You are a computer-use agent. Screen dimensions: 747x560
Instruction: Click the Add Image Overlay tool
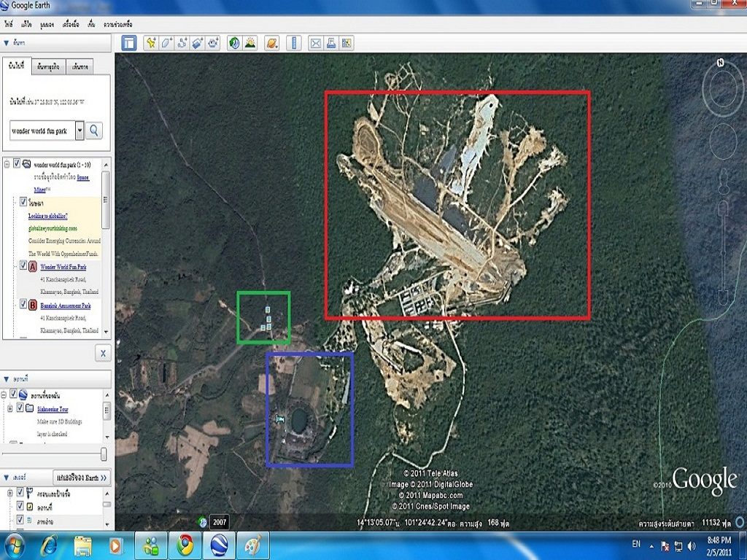coord(197,43)
